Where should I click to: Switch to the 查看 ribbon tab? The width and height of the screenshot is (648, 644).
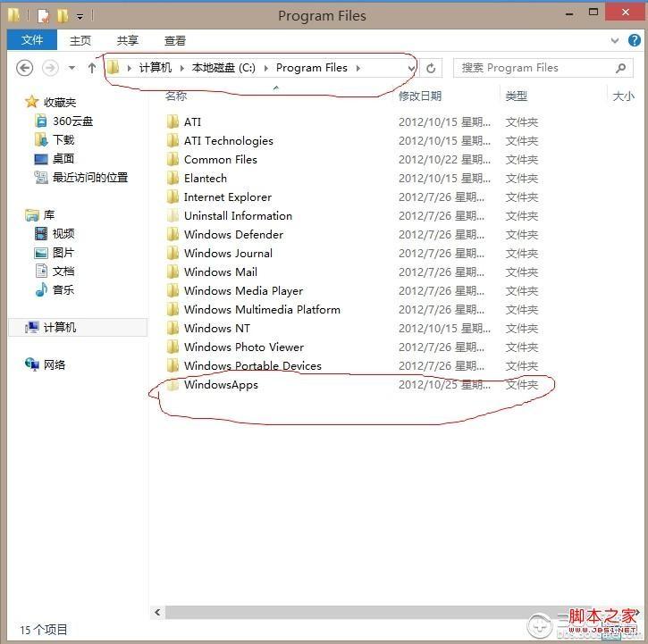click(175, 40)
